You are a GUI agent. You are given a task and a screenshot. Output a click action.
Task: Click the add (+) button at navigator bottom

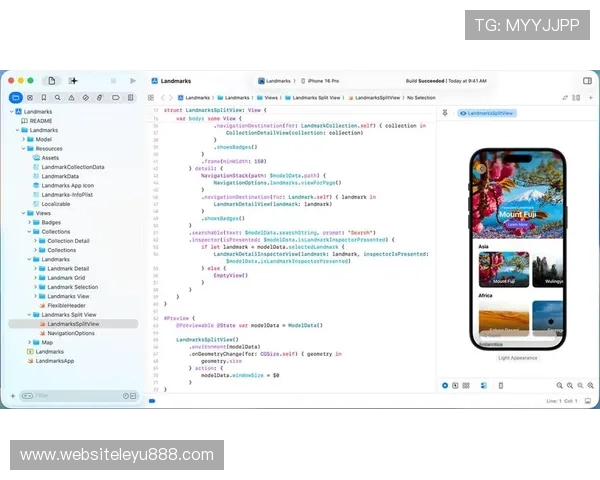13,396
